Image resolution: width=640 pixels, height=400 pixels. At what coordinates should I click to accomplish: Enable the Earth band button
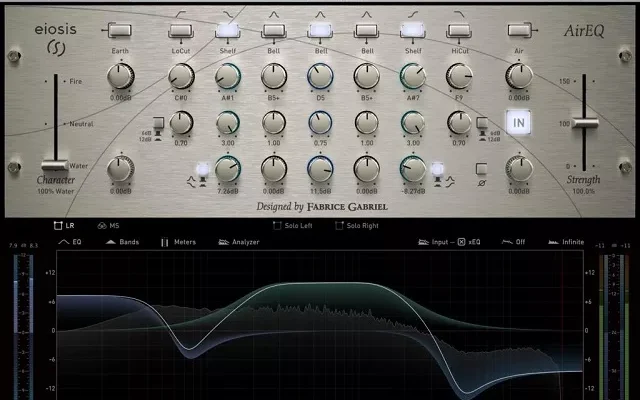coord(119,30)
